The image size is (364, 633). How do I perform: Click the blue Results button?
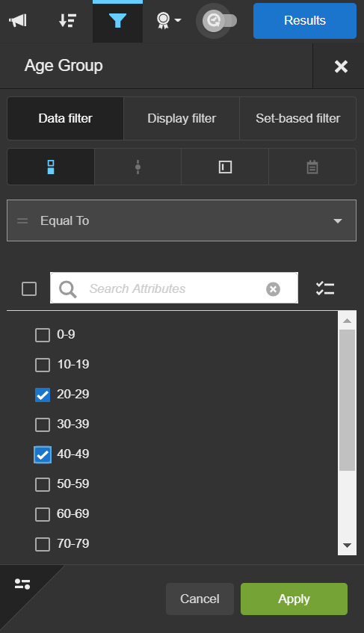click(305, 21)
